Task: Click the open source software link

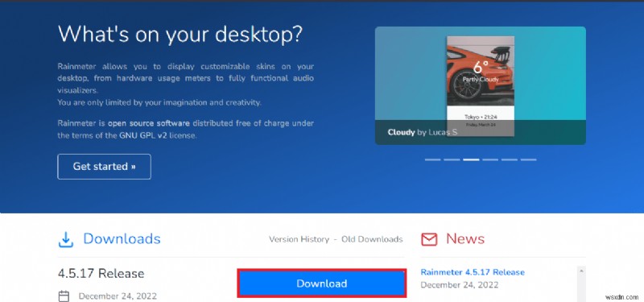Action: tap(149, 123)
